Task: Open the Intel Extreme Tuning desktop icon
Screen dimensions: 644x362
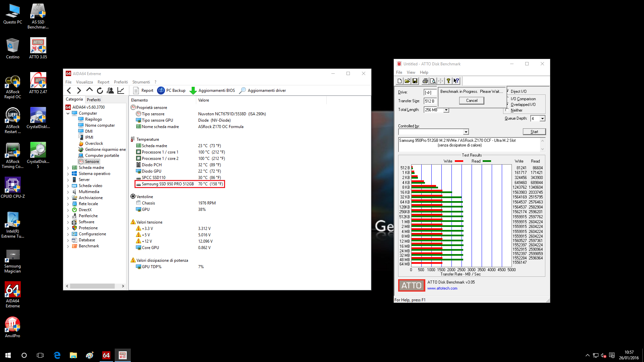Action: [x=13, y=225]
